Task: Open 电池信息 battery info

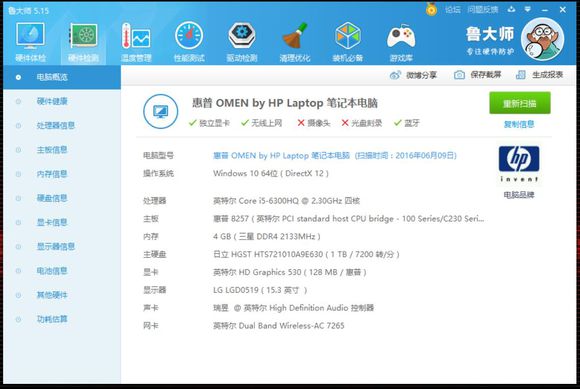Action: point(52,271)
